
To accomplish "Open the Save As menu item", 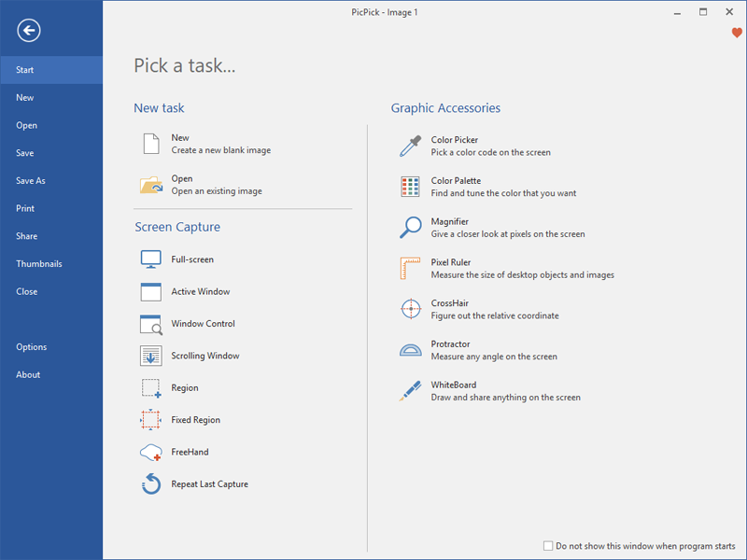I will point(31,181).
